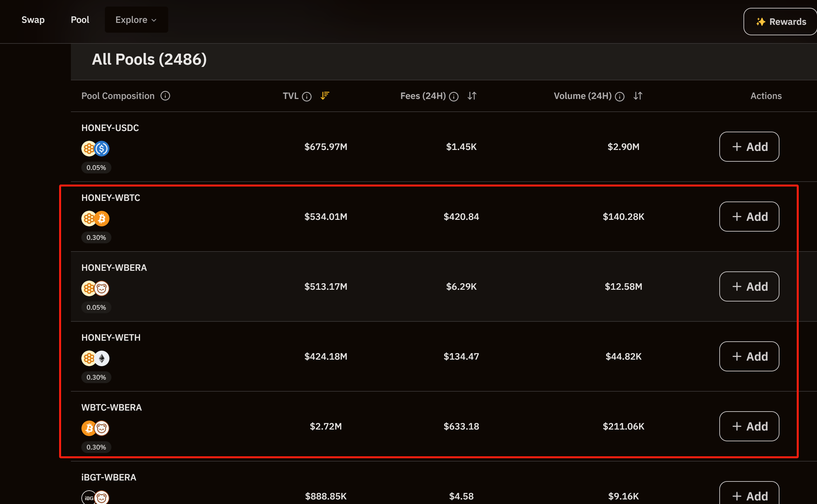Screen dimensions: 817x504
Task: Open the iBGT-WBERA pool row
Action: 109,477
